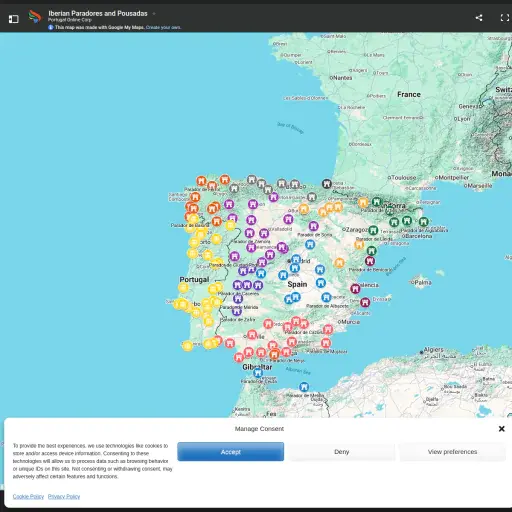This screenshot has width=512, height=512.
Task: Open the Cookie Policy link
Action: 28,497
